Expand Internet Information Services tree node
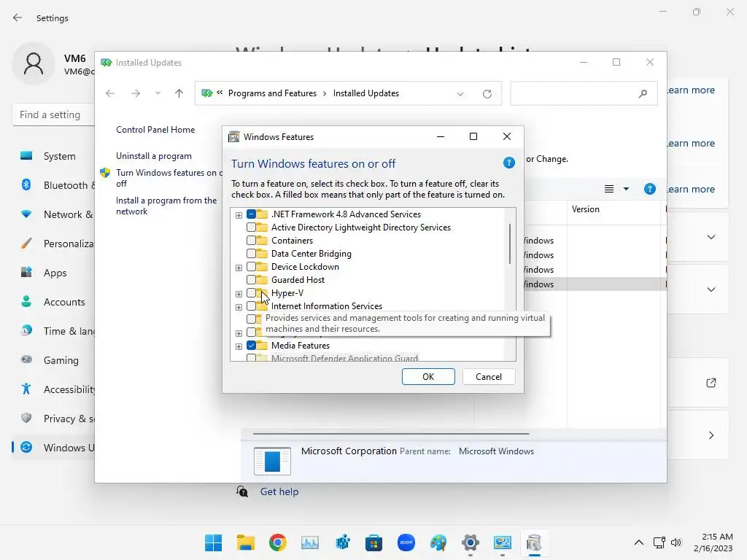 (239, 307)
